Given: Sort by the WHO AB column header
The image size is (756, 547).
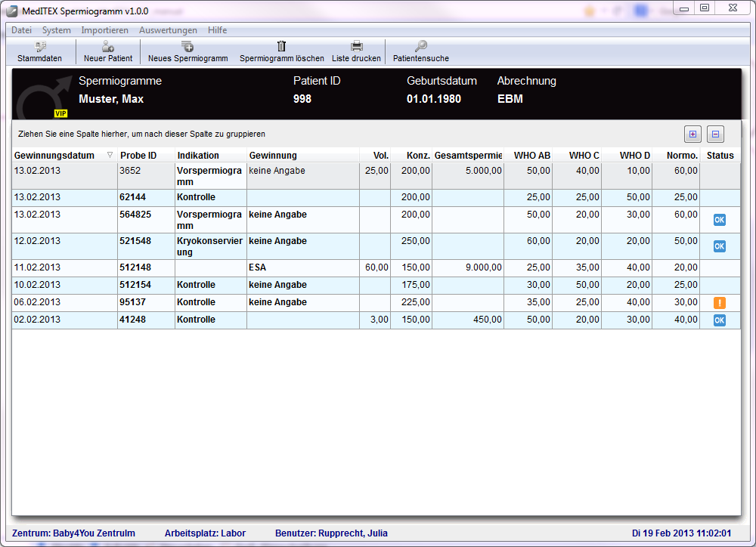Looking at the screenshot, I should [x=528, y=155].
